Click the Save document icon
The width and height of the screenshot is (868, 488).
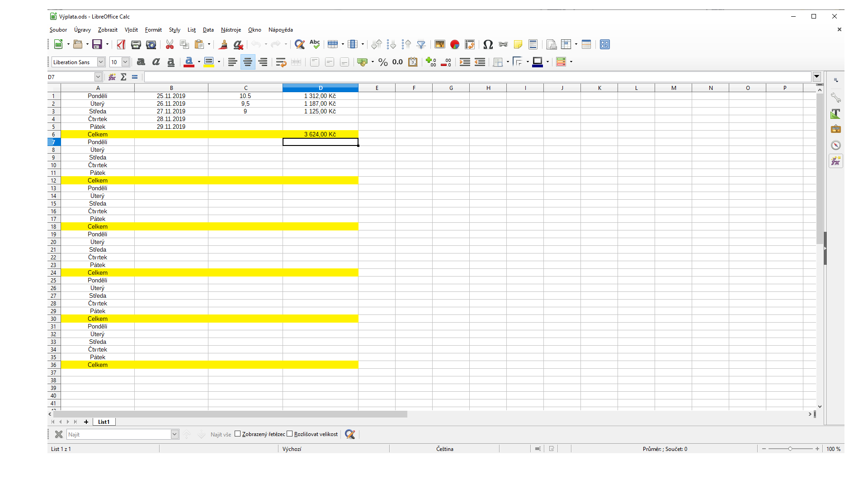(97, 44)
